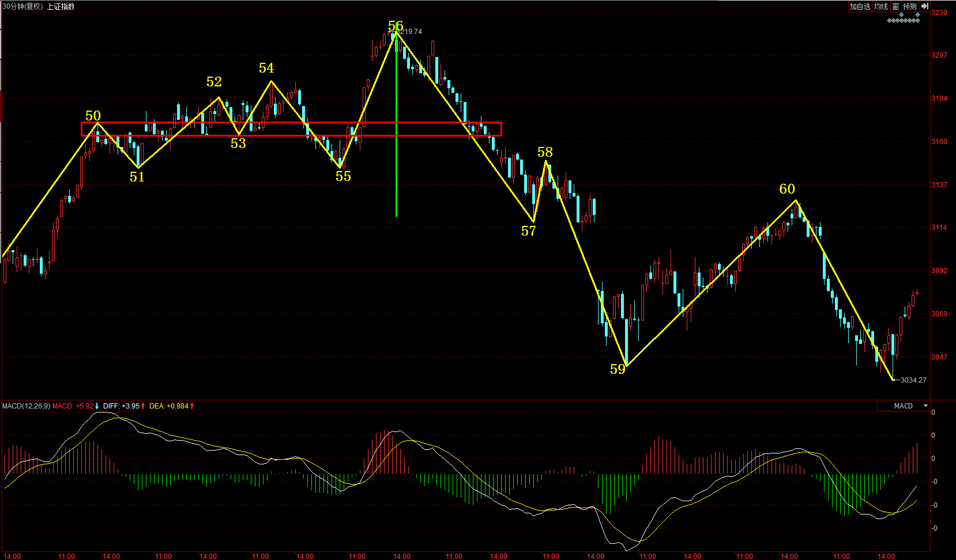Click the 3219.74 high price label
The width and height of the screenshot is (956, 560).
coord(410,32)
